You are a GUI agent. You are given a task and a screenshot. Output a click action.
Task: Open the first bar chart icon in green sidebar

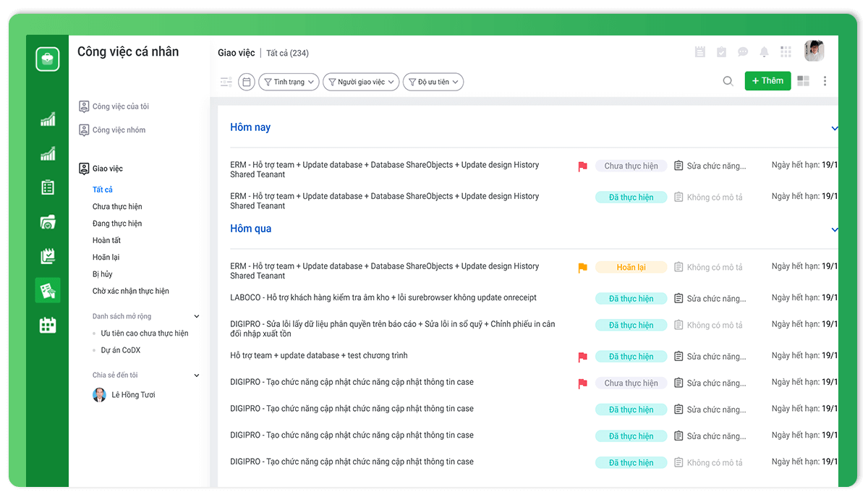pos(48,119)
